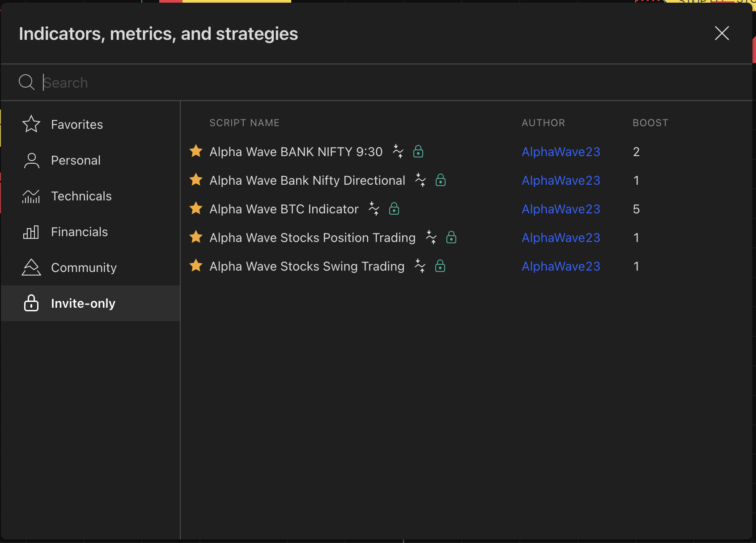Click strategy icon next to Stocks Position Trading
This screenshot has width=756, height=543.
(x=431, y=237)
